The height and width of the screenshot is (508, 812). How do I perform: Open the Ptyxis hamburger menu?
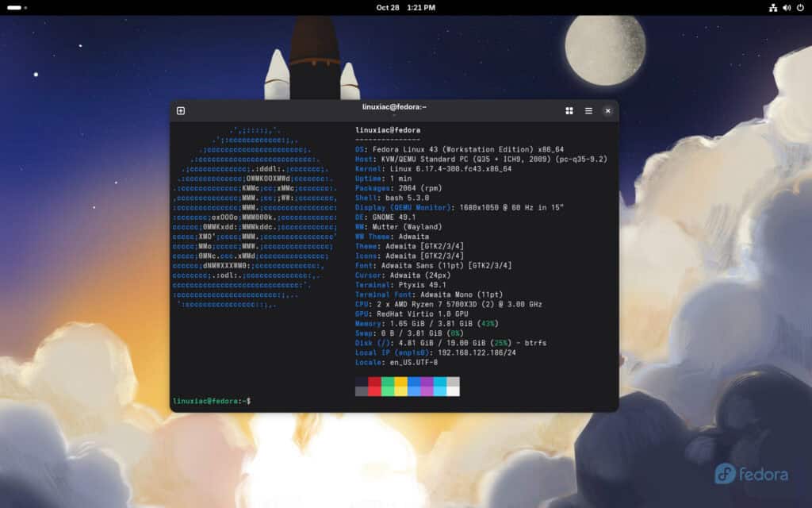[588, 110]
